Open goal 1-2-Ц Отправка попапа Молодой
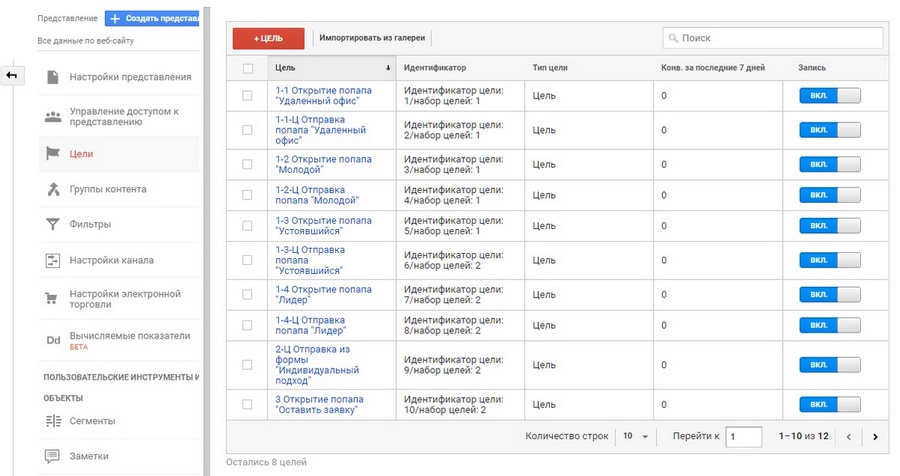900x476 pixels. point(317,195)
